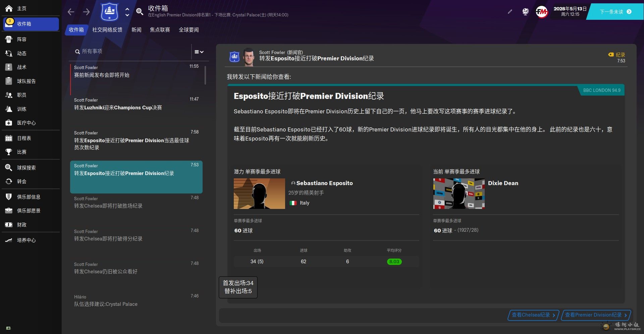Switch to the 焦点联赛 tab
This screenshot has width=644, height=334.
coord(160,30)
